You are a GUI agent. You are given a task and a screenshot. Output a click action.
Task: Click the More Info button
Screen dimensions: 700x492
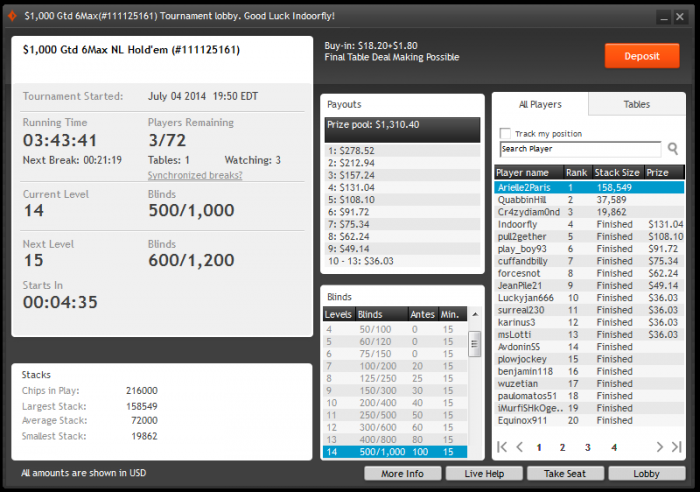[x=402, y=474]
